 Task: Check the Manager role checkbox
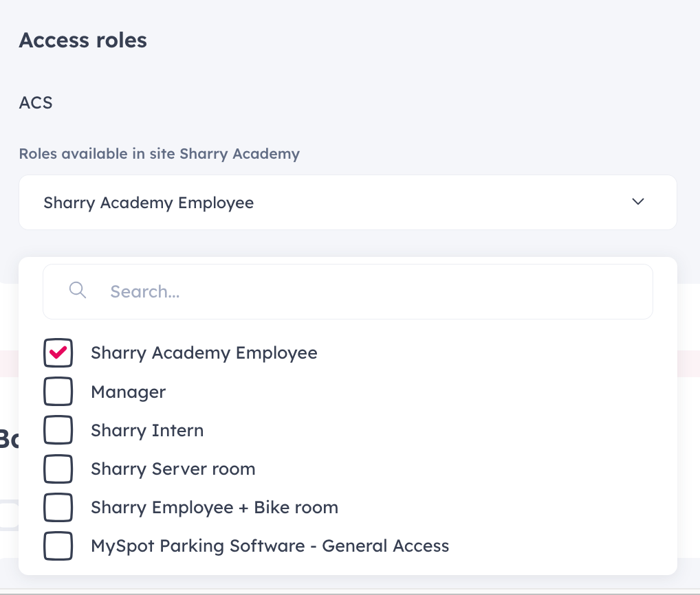(58, 391)
